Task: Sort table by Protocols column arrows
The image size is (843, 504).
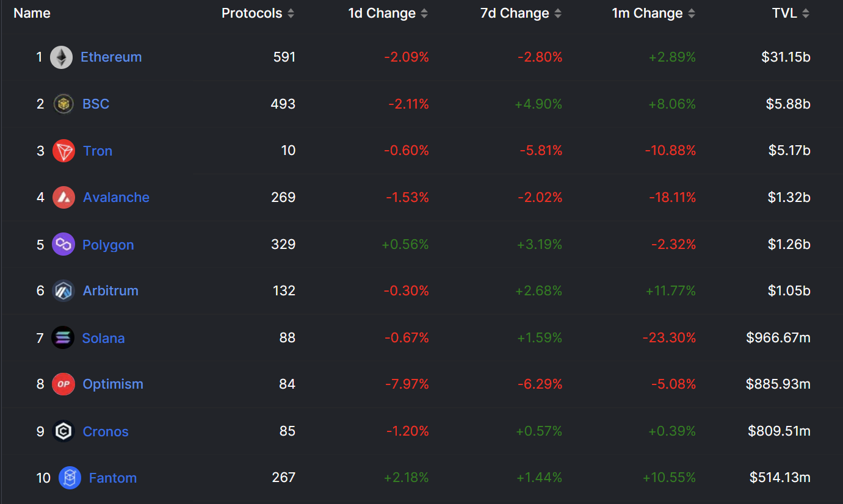Action: click(x=291, y=13)
